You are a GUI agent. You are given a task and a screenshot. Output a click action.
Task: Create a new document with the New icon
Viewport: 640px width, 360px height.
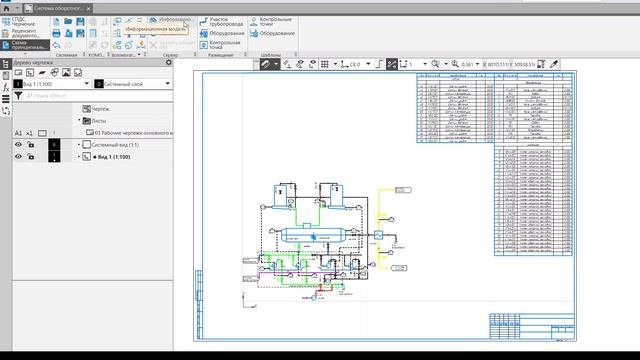pyautogui.click(x=56, y=22)
